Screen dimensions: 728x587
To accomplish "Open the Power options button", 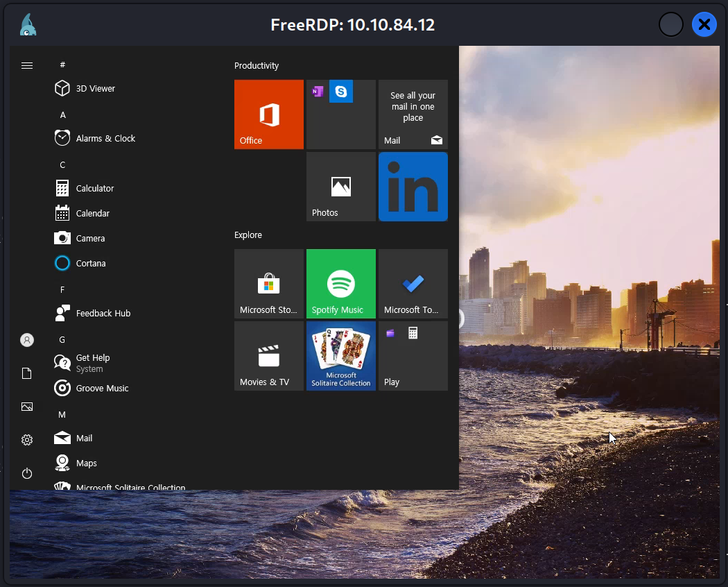I will 27,473.
